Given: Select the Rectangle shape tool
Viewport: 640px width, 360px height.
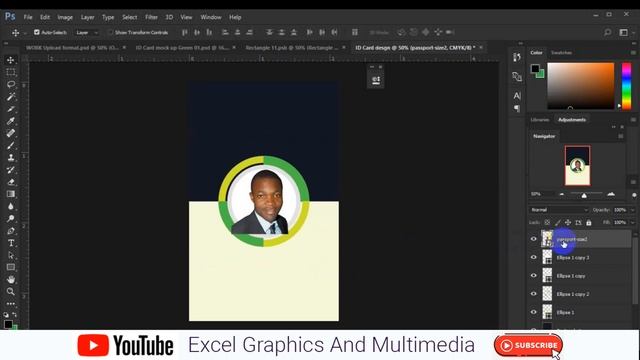Looking at the screenshot, I should point(11,267).
